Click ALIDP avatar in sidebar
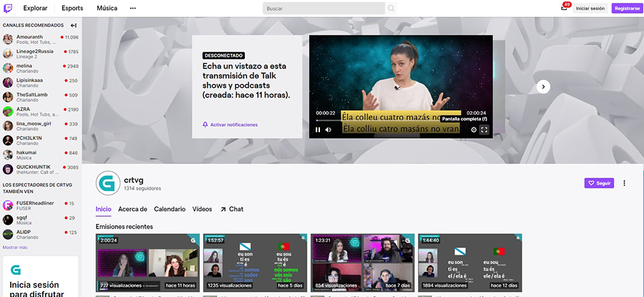The height and width of the screenshot is (297, 644). pos(8,234)
